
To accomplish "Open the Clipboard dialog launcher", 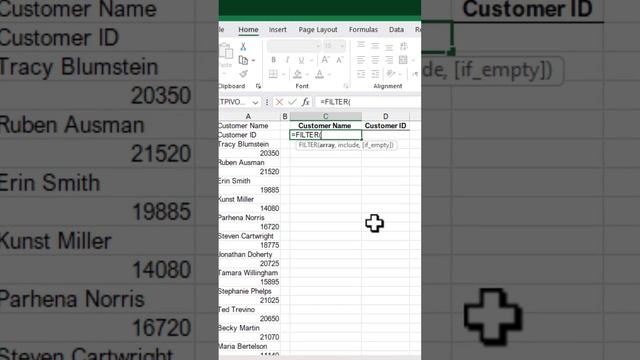I will [258, 86].
